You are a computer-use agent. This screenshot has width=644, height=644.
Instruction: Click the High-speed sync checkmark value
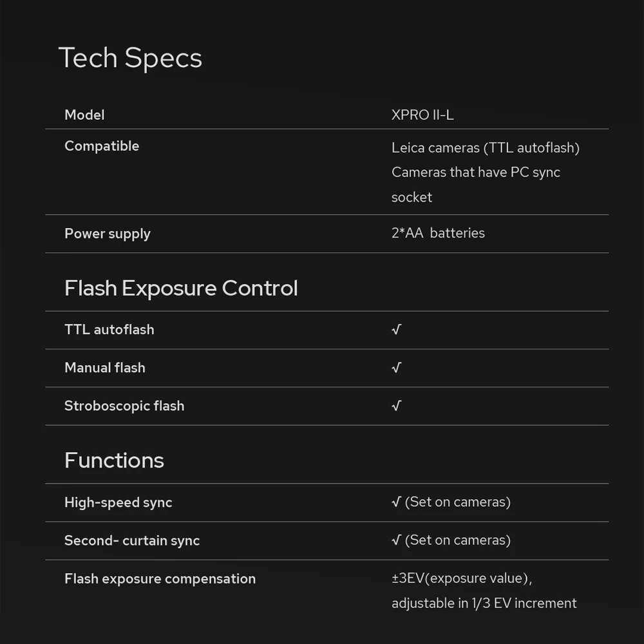coord(451,502)
